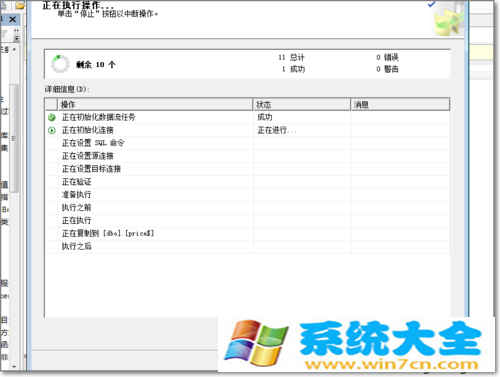This screenshot has width=500, height=377.
Task: Click the green success icon for 正在初始化数据流任务
Action: tap(52, 117)
